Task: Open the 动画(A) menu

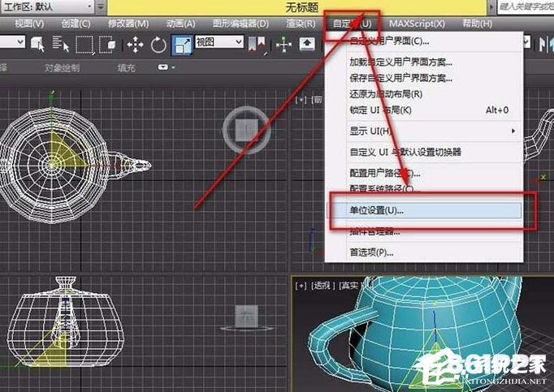Action: 180,24
